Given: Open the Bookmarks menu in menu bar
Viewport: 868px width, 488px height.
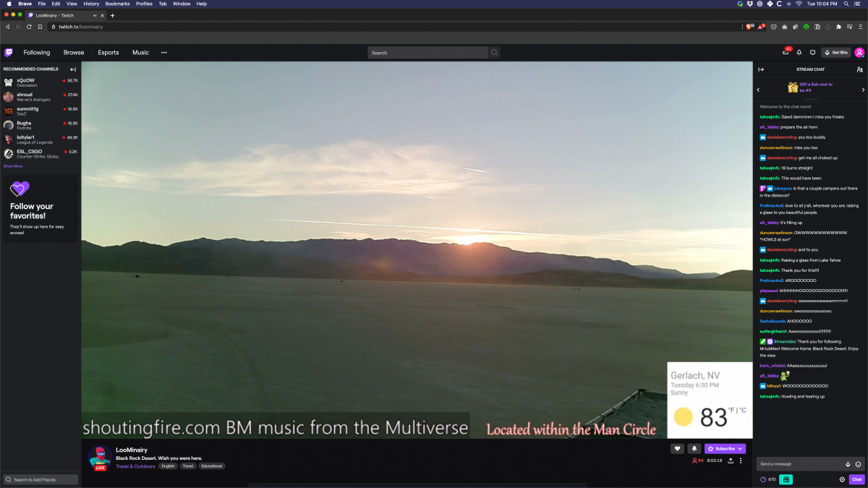Looking at the screenshot, I should click(x=117, y=4).
